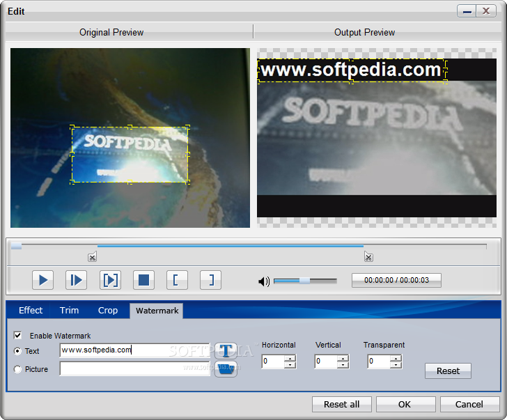507x420 pixels.
Task: Switch to the Trim tab
Action: tap(69, 311)
